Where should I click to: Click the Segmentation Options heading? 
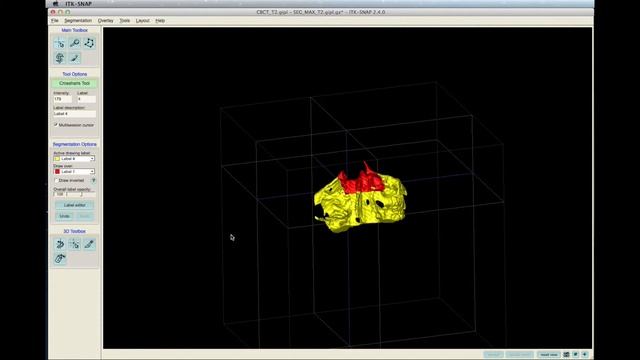[x=75, y=144]
